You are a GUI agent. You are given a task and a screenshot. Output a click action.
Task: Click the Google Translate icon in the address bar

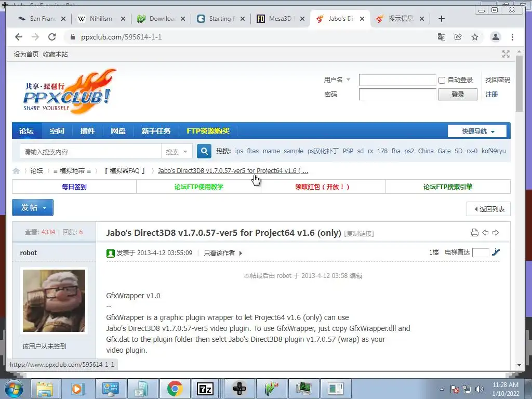coord(442,37)
